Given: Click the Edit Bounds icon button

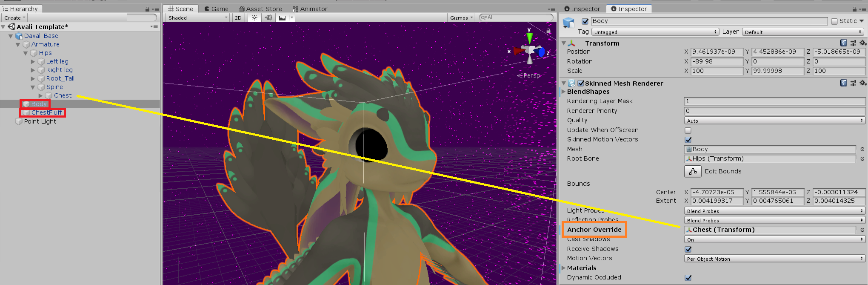Looking at the screenshot, I should [x=693, y=171].
